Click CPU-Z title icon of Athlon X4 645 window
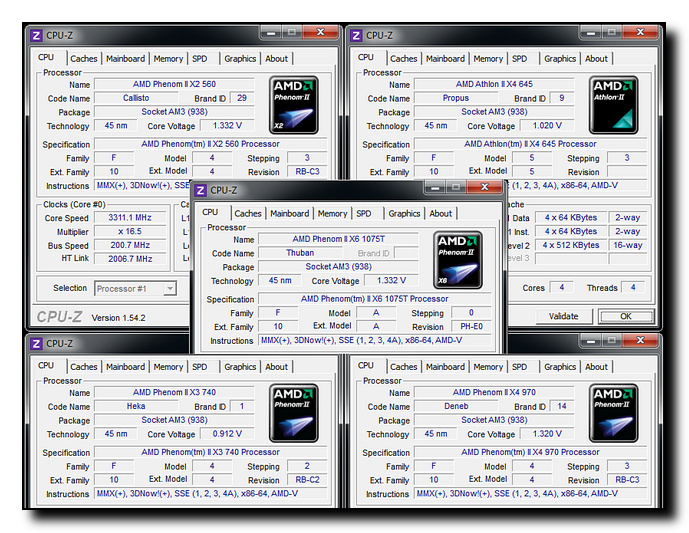The height and width of the screenshot is (533, 689). [356, 35]
